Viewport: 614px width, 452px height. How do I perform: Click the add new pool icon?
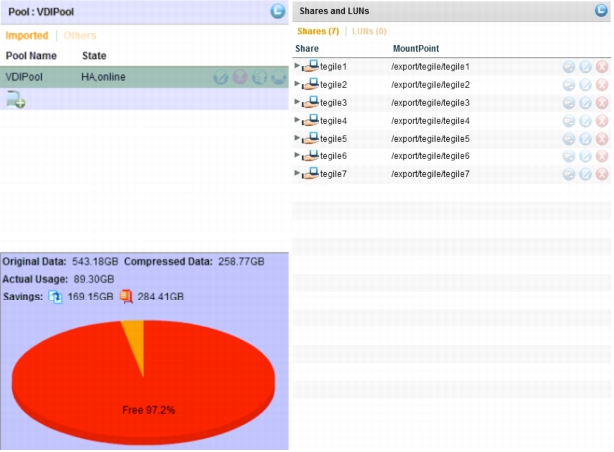coord(16,99)
